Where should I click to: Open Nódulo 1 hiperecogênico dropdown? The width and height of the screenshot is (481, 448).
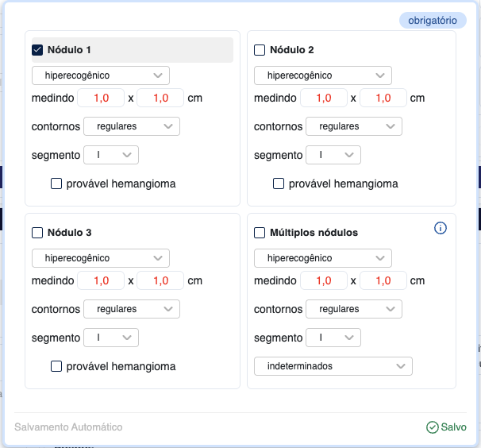pyautogui.click(x=101, y=75)
